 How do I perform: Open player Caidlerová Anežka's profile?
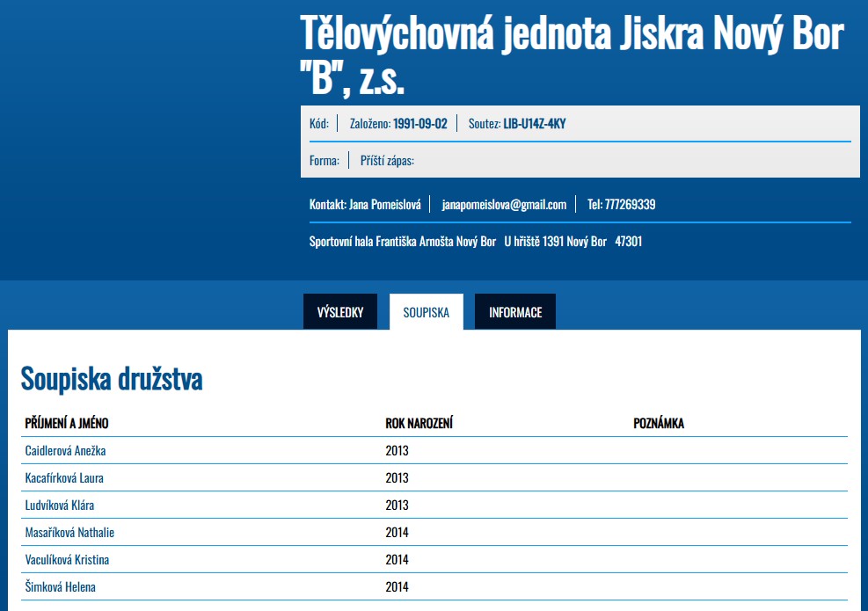pos(65,451)
